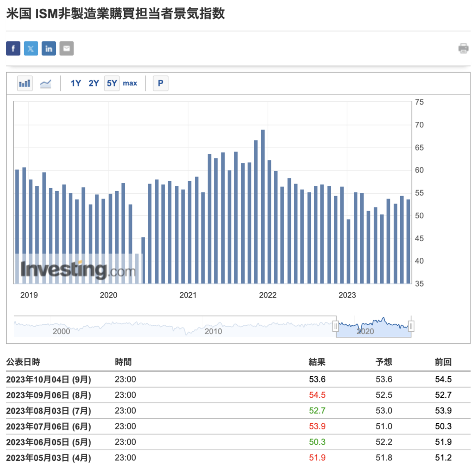The width and height of the screenshot is (476, 473).
Task: Share on LinkedIn
Action: [x=48, y=48]
